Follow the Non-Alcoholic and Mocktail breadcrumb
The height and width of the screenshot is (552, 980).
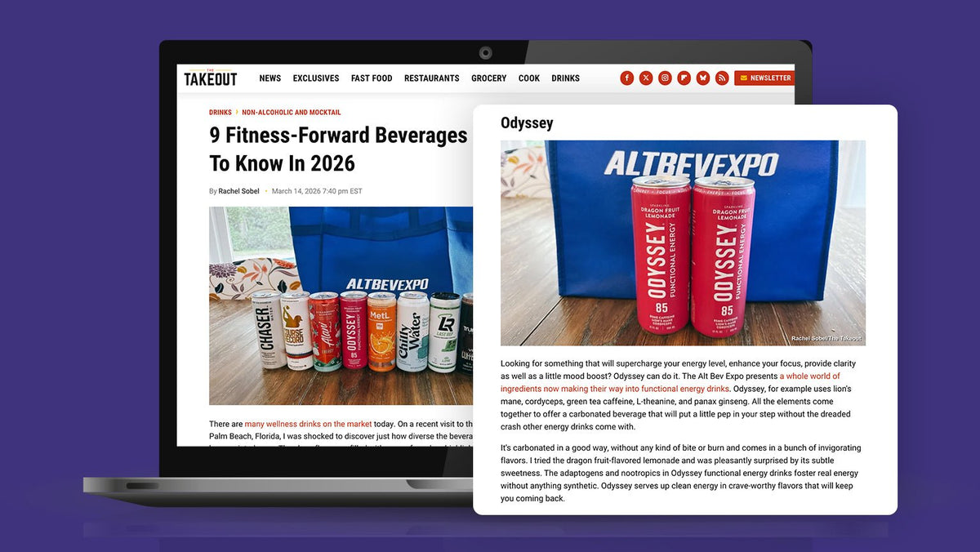click(x=292, y=113)
